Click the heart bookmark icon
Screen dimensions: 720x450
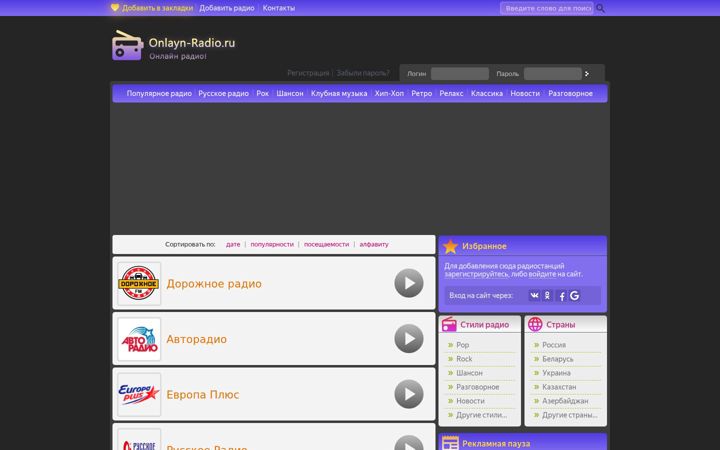115,7
